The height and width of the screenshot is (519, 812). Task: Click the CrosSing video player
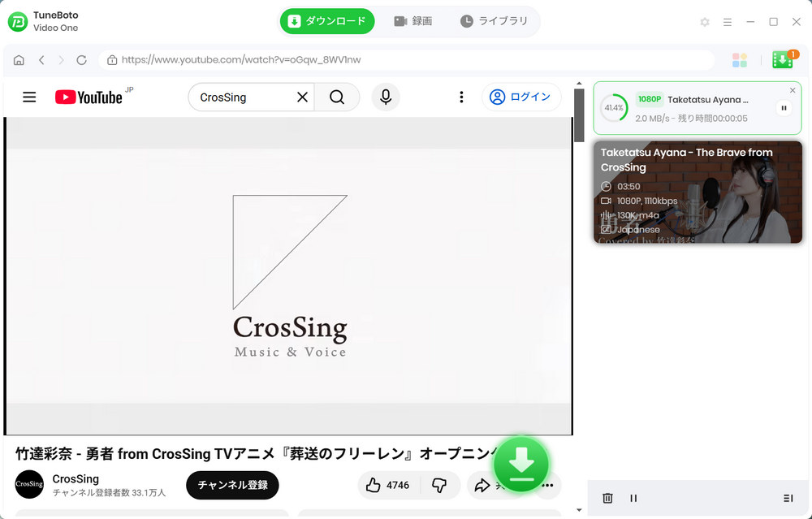pos(289,275)
